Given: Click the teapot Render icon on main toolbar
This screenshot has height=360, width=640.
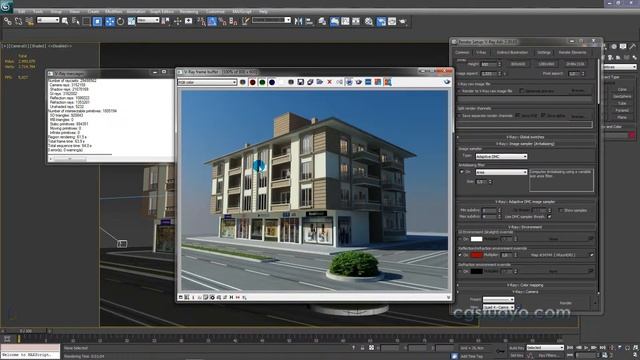Looking at the screenshot, I should [403, 21].
